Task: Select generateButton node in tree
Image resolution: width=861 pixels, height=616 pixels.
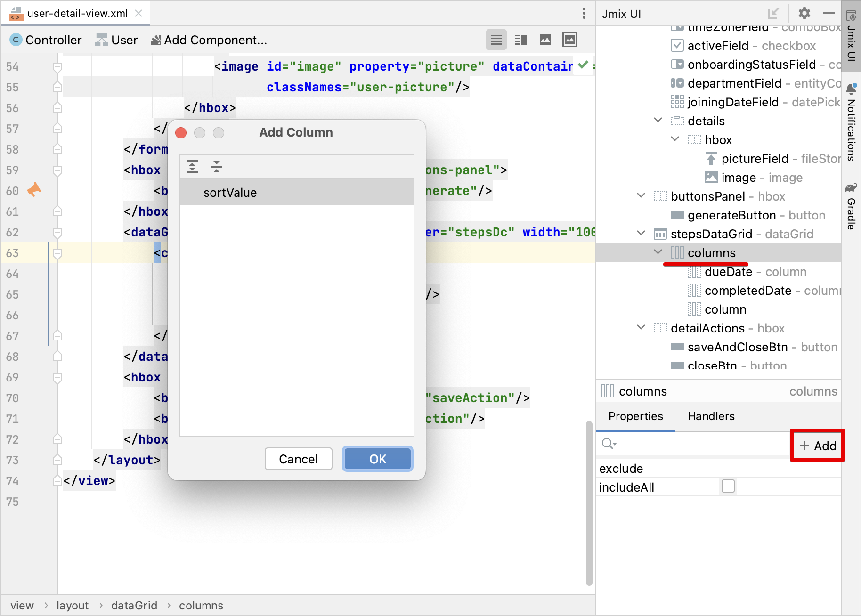Action: [x=748, y=215]
